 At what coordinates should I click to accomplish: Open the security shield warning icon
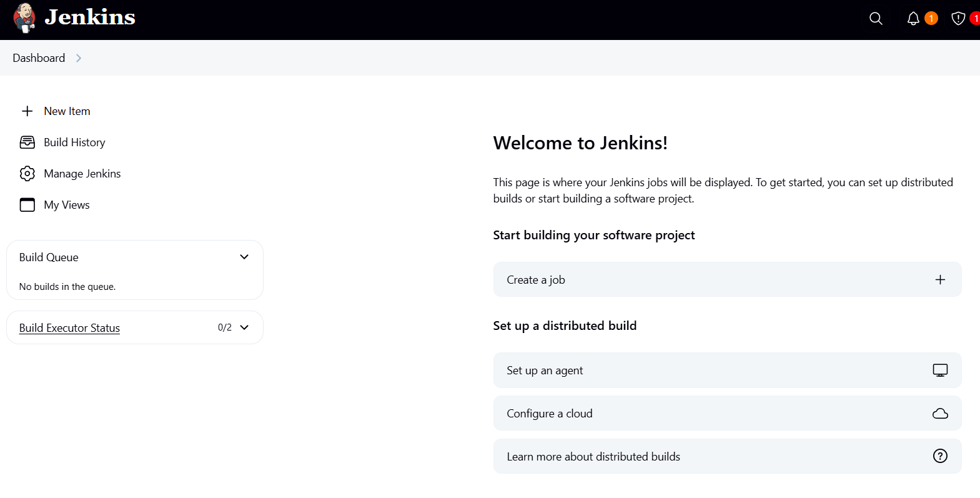[x=958, y=19]
